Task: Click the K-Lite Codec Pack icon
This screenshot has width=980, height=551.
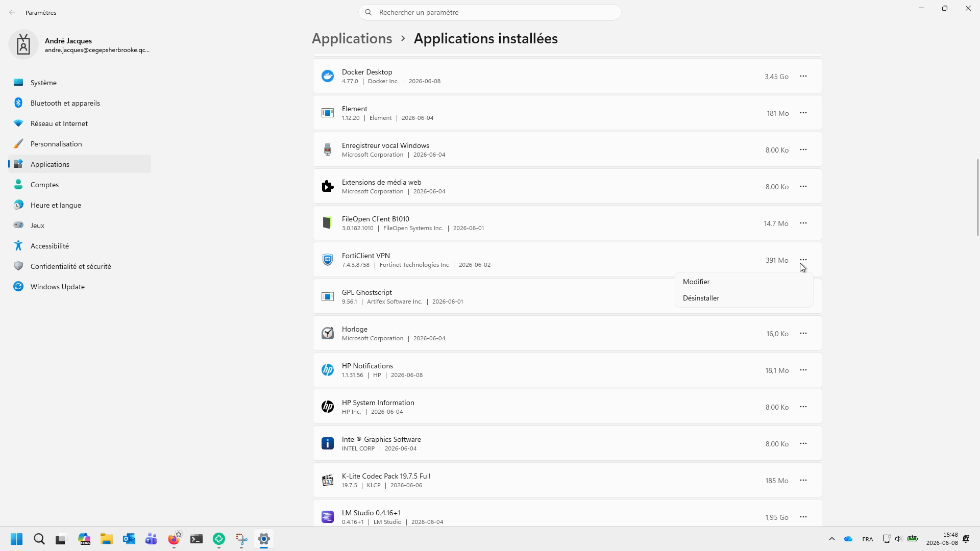Action: click(x=328, y=480)
